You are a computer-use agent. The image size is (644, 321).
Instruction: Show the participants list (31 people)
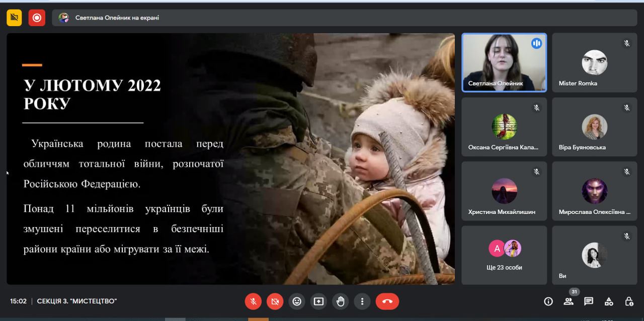[569, 301]
